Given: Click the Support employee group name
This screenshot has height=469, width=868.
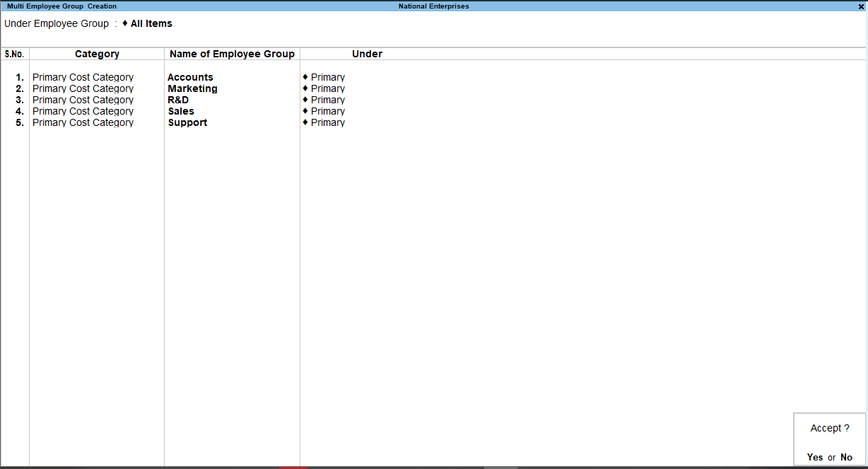Looking at the screenshot, I should [187, 122].
